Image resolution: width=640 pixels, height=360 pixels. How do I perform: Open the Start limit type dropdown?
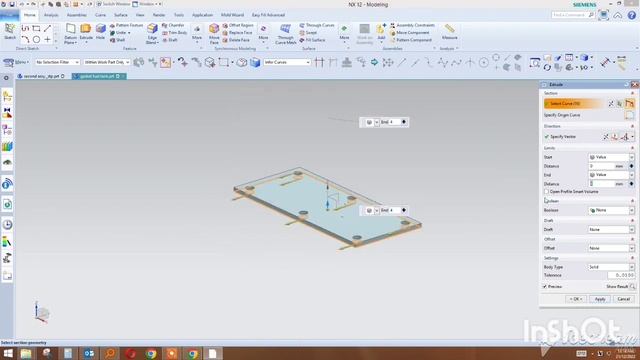[611, 157]
